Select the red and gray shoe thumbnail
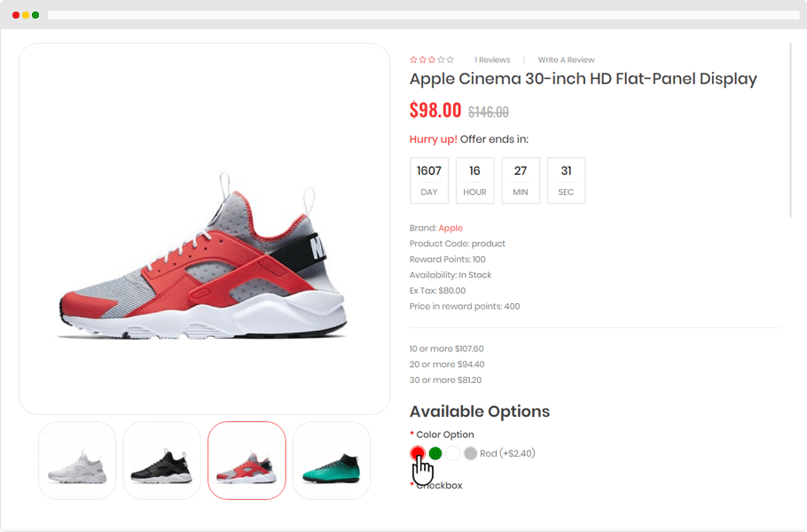 point(247,460)
